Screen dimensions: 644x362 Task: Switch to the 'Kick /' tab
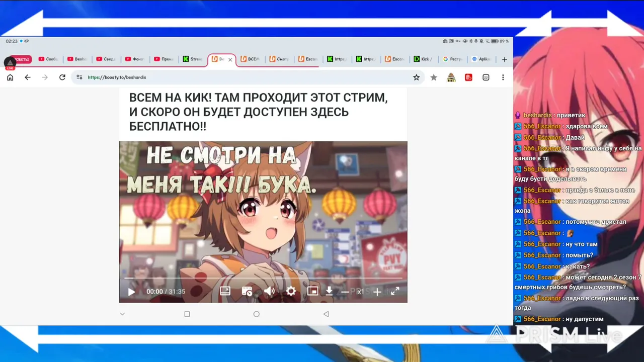(x=424, y=59)
